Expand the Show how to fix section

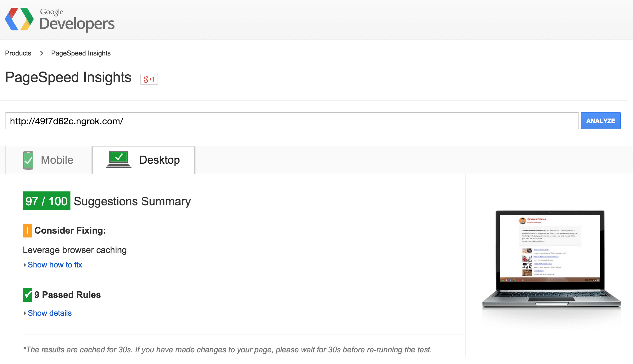point(55,265)
